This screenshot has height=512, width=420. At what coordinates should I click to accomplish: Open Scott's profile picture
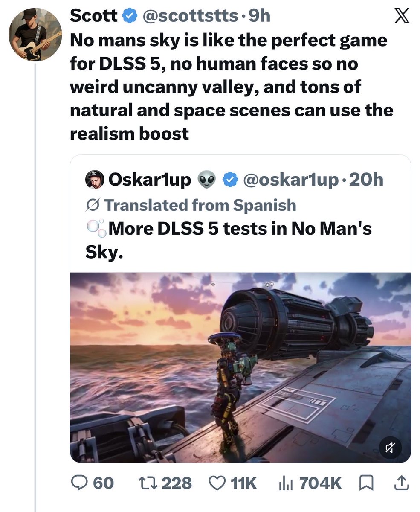click(x=35, y=35)
